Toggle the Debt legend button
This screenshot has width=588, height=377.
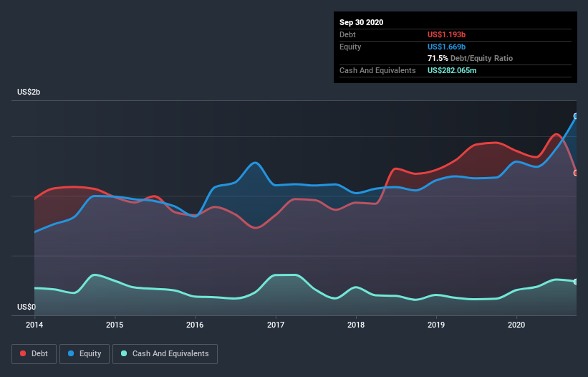[34, 354]
